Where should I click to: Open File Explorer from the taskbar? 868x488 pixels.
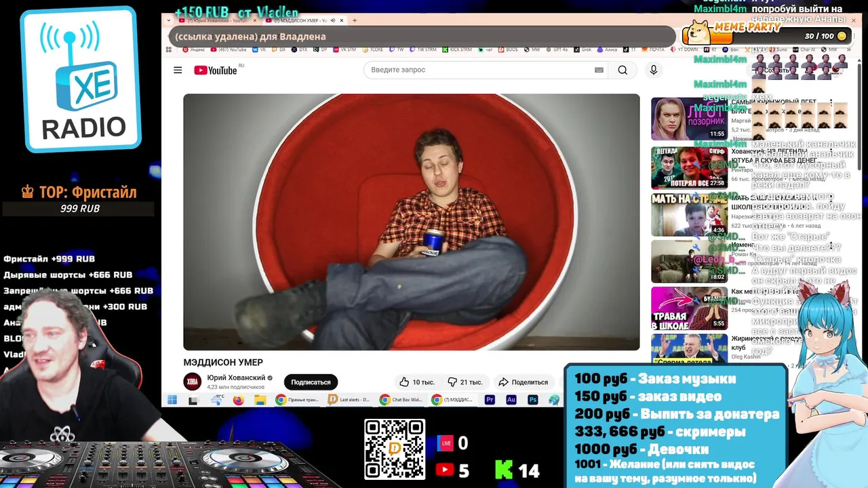click(260, 400)
